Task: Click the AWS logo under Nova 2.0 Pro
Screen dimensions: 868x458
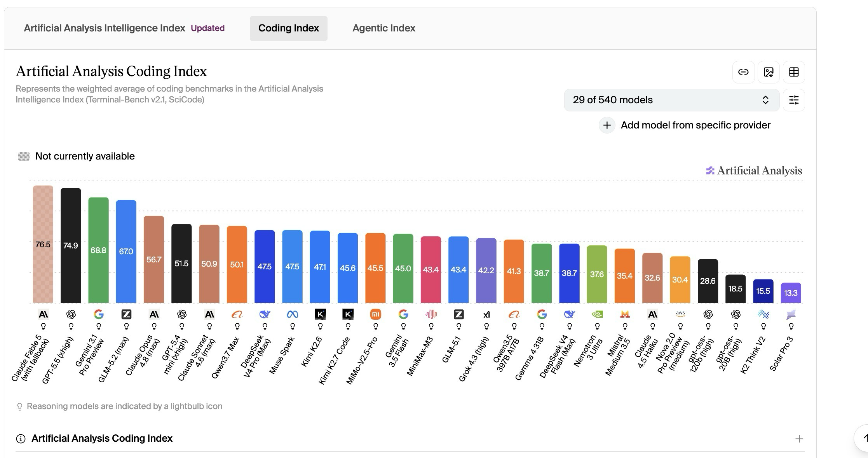Action: click(x=680, y=314)
